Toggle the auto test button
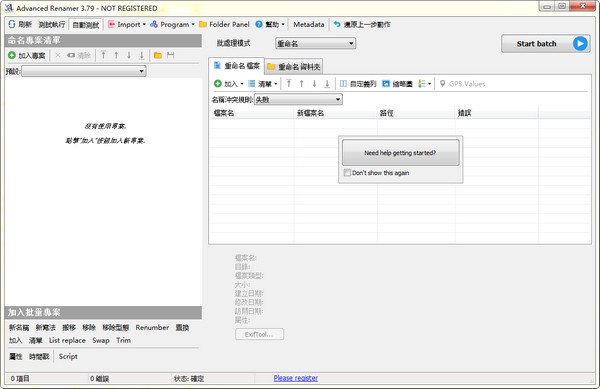 [x=86, y=25]
